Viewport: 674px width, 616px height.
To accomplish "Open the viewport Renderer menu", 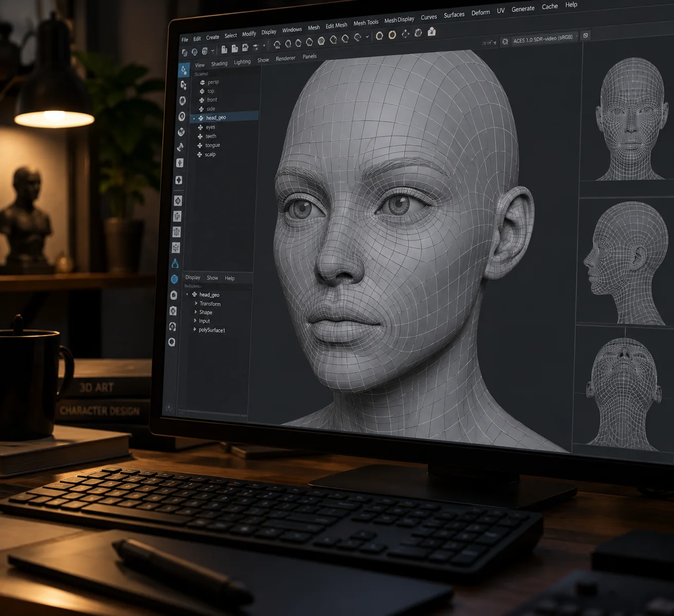I will coord(286,58).
